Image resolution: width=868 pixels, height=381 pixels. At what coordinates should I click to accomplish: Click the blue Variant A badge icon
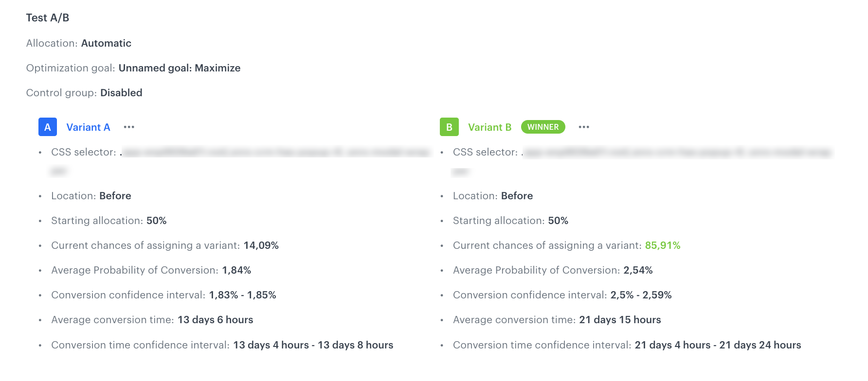point(47,127)
